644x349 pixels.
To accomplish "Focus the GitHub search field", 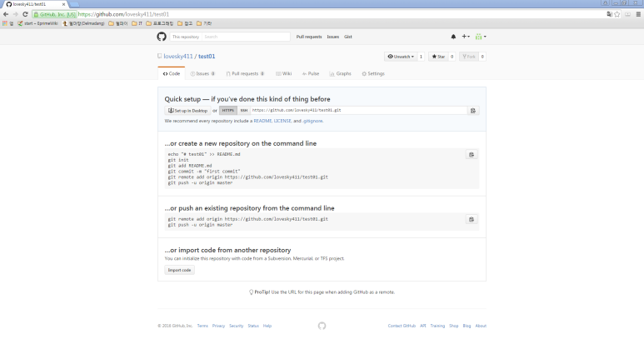I will (246, 37).
